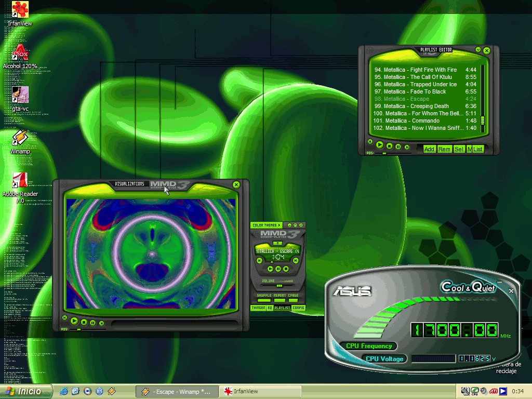Screen dimensions: 532x399
Task: Select track 94 Fight Fire With Fire
Action: pyautogui.click(x=425, y=70)
